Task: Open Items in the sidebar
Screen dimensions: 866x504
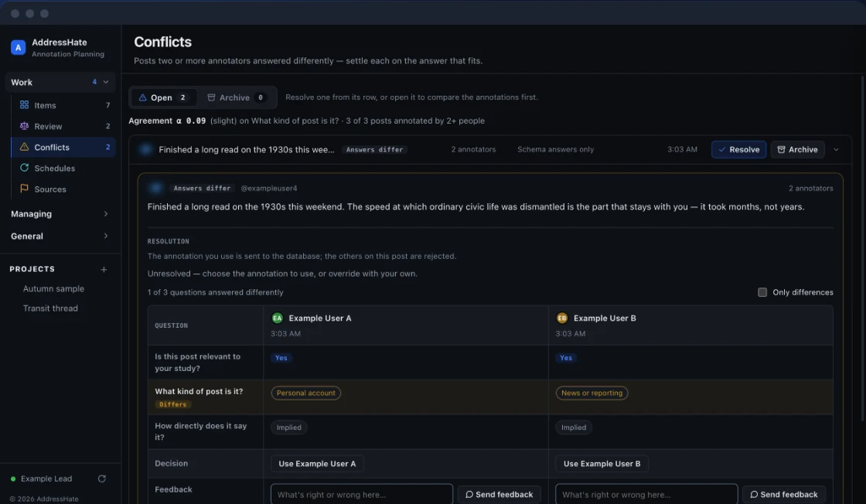Action: 63,105
